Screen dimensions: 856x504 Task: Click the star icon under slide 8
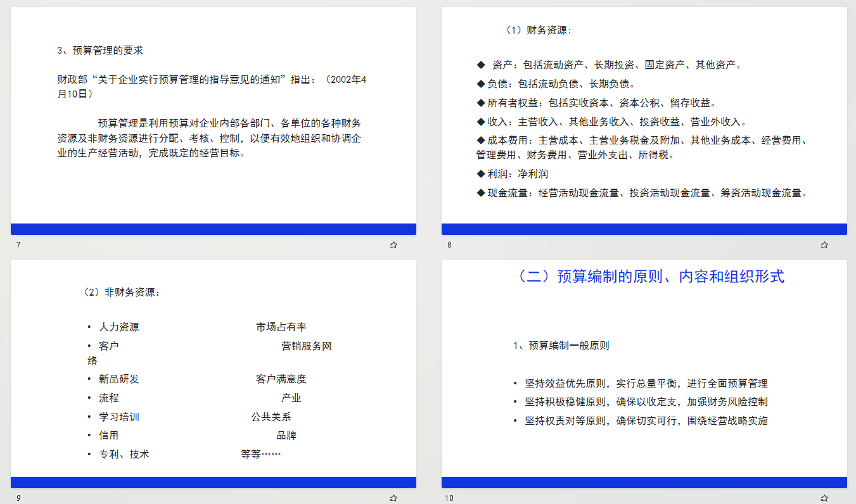pyautogui.click(x=824, y=245)
